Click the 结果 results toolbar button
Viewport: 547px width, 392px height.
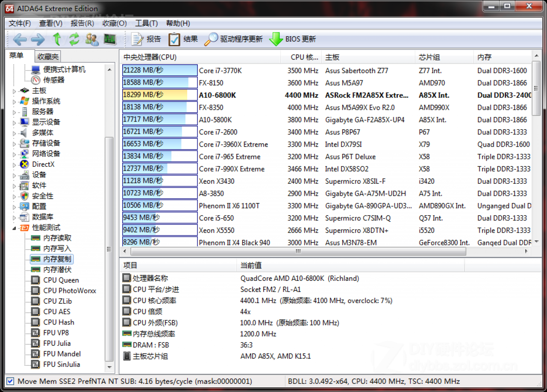[x=183, y=39]
